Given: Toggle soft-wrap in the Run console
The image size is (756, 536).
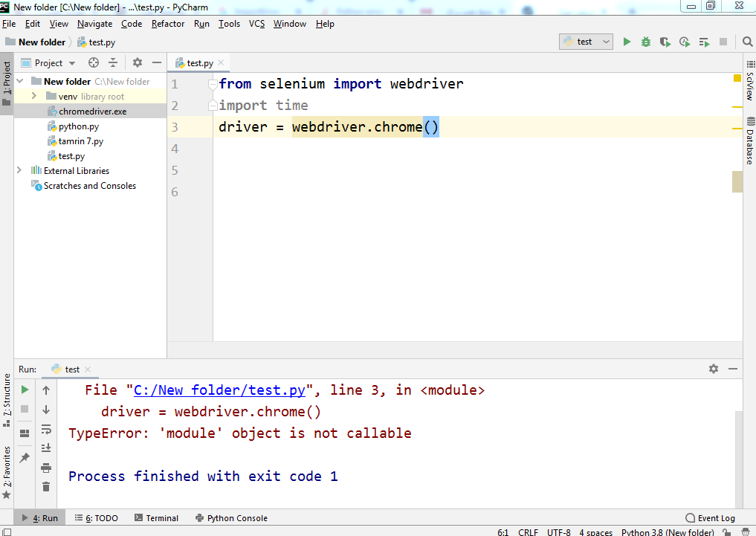Looking at the screenshot, I should tap(46, 429).
